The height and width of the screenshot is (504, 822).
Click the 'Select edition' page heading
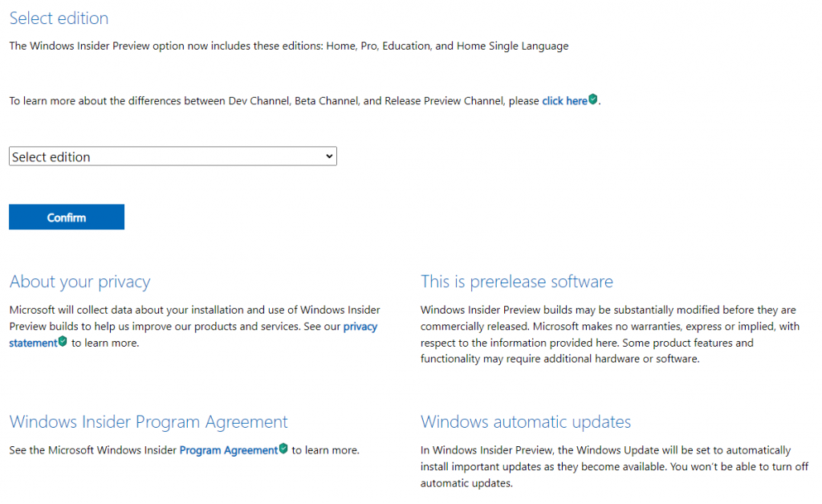pyautogui.click(x=59, y=18)
